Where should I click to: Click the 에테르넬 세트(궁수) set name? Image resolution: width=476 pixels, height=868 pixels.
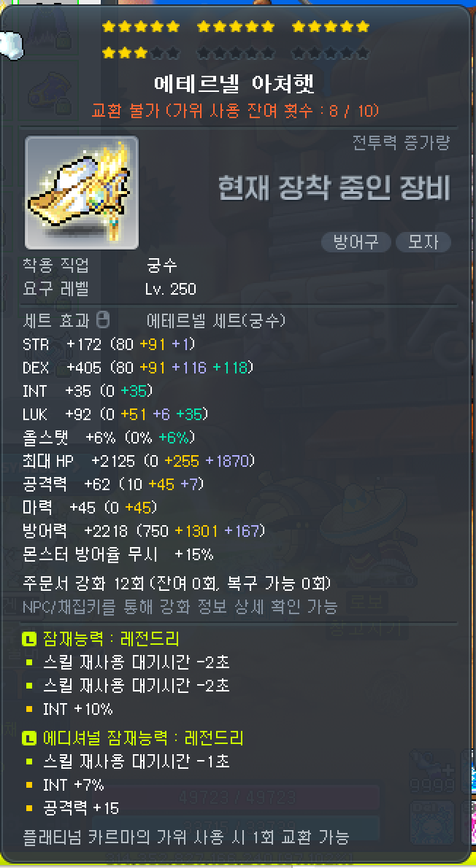216,320
